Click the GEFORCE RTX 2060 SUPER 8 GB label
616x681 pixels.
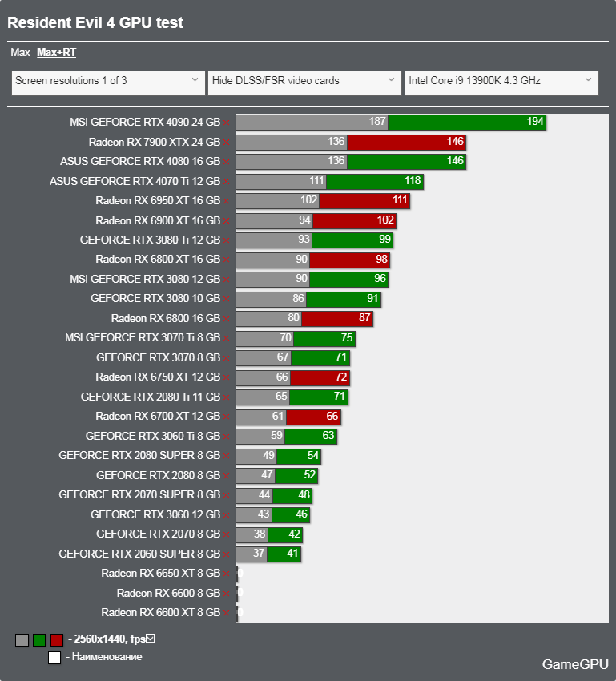(140, 554)
